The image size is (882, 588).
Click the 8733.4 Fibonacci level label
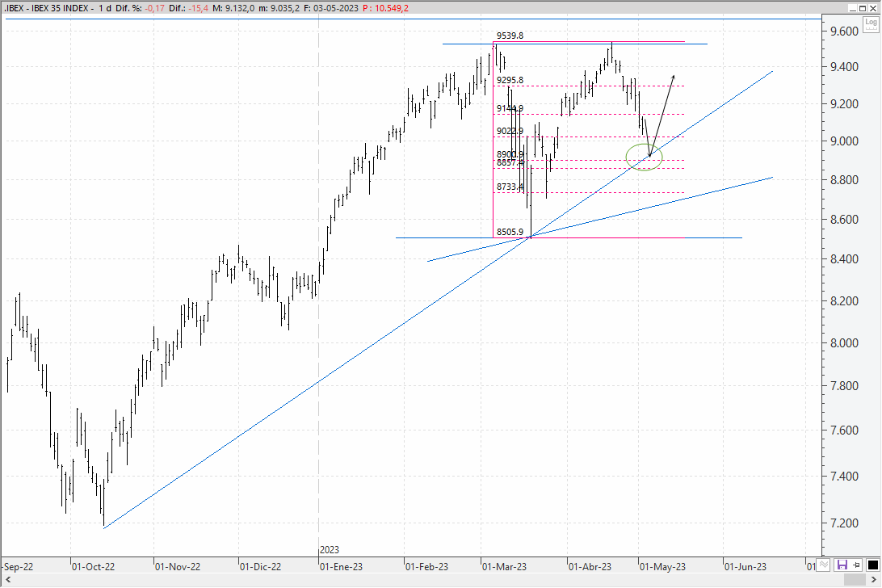click(510, 187)
